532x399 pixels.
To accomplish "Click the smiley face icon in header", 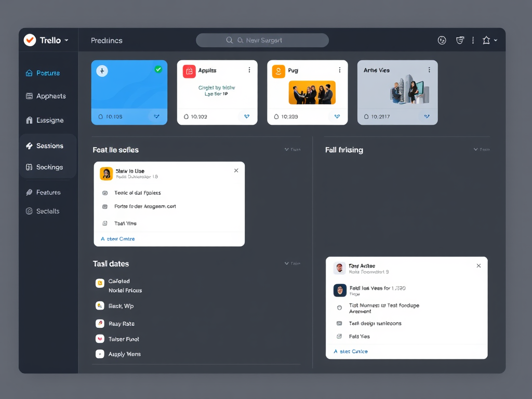I will coord(442,40).
